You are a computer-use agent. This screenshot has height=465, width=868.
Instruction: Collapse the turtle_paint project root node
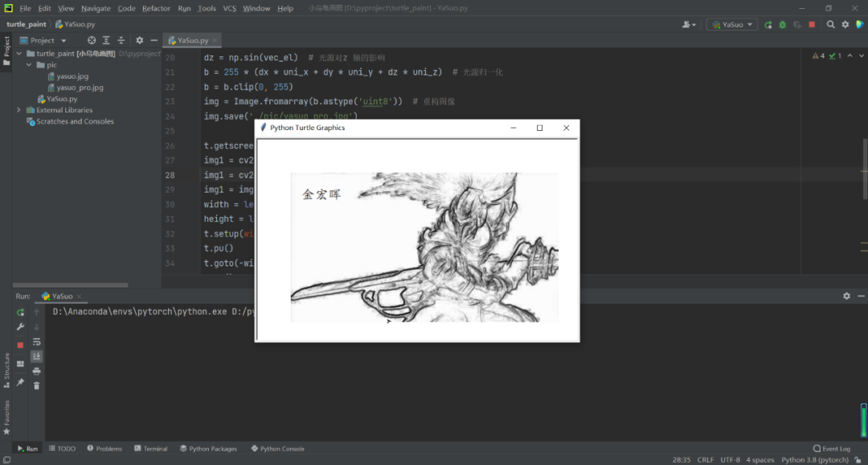[x=19, y=54]
